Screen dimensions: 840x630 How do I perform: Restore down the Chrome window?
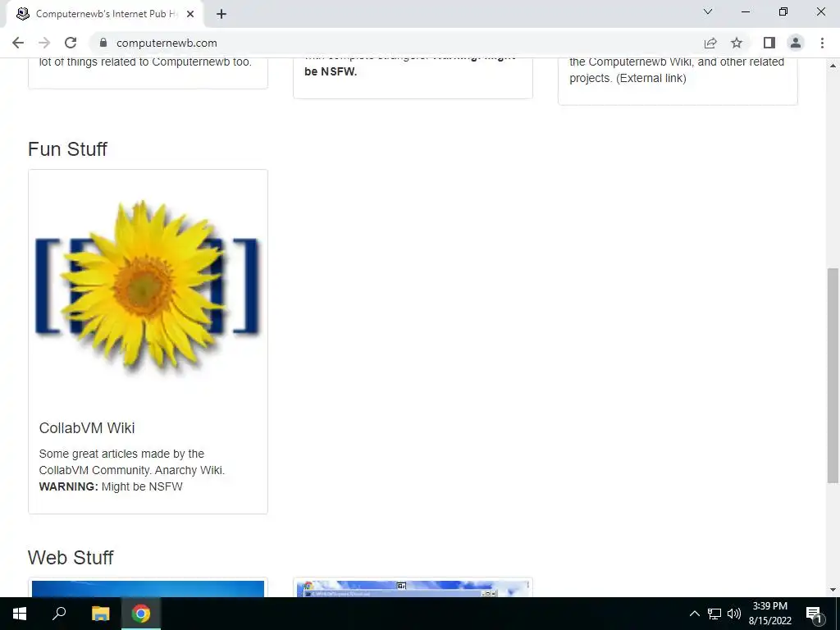[x=783, y=11]
